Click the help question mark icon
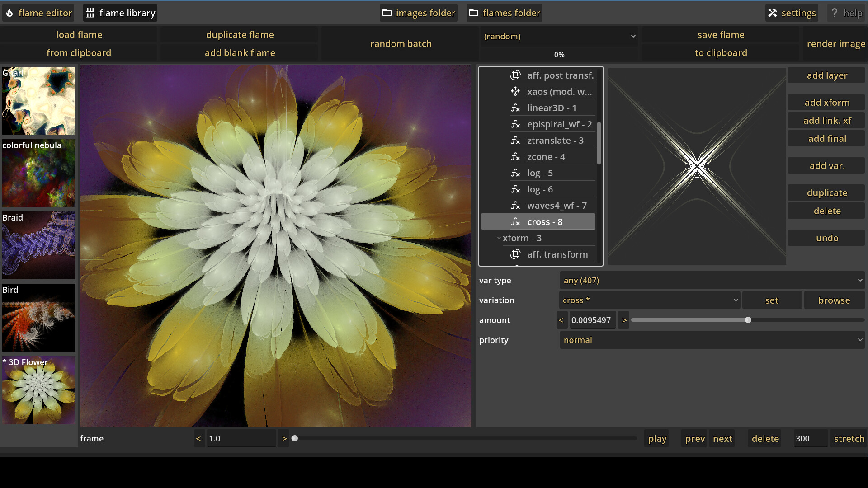 pyautogui.click(x=835, y=13)
